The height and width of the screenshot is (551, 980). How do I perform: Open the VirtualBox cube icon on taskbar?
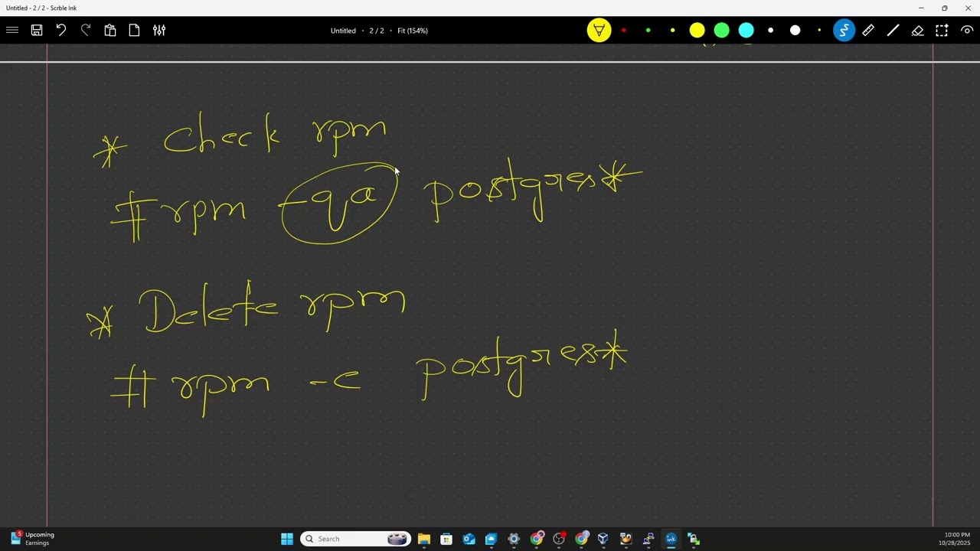[603, 539]
